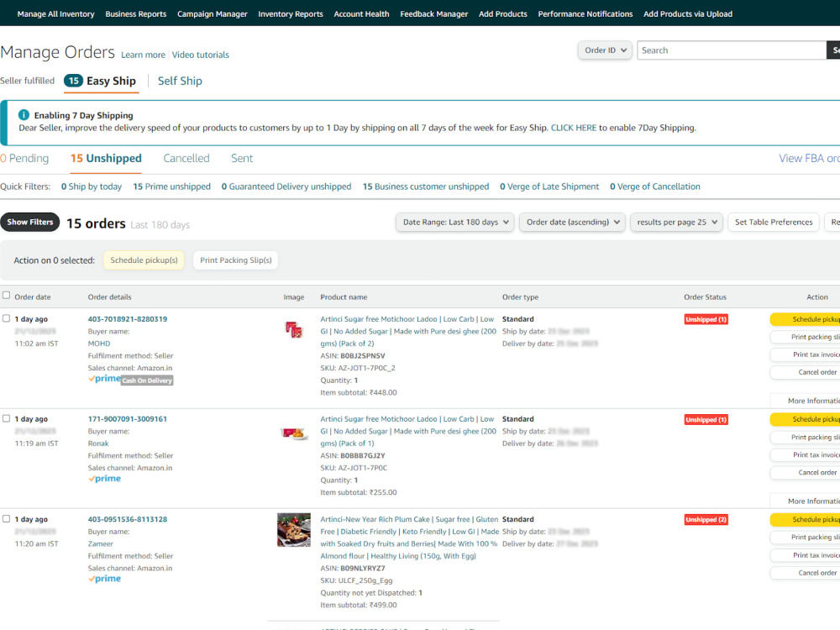This screenshot has width=840, height=630.
Task: Apply the Verge of Late Shipment filter
Action: tap(549, 186)
